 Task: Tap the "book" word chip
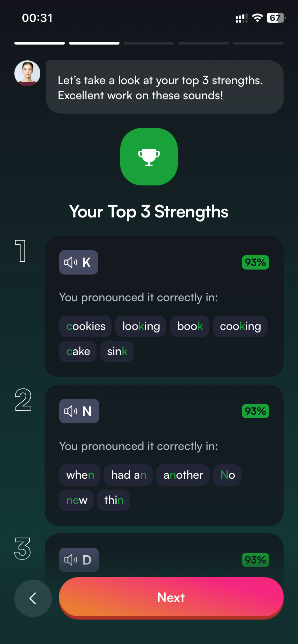(x=190, y=326)
